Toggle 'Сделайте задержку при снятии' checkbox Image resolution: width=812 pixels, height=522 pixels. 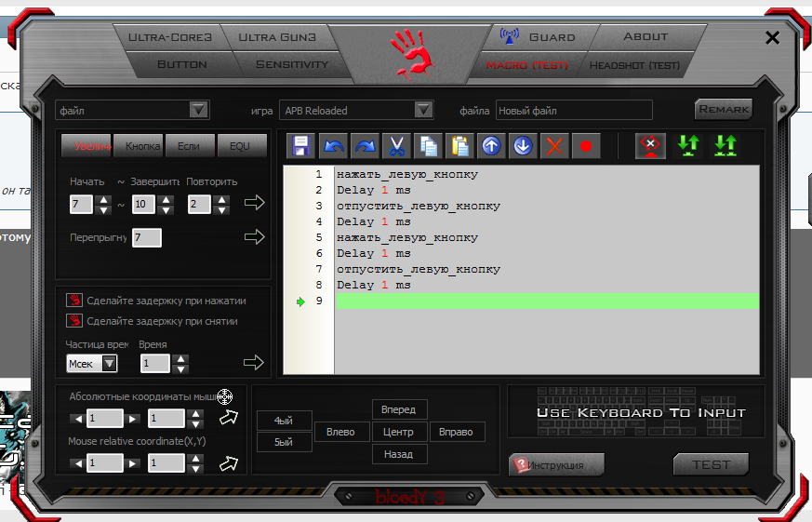tap(74, 321)
